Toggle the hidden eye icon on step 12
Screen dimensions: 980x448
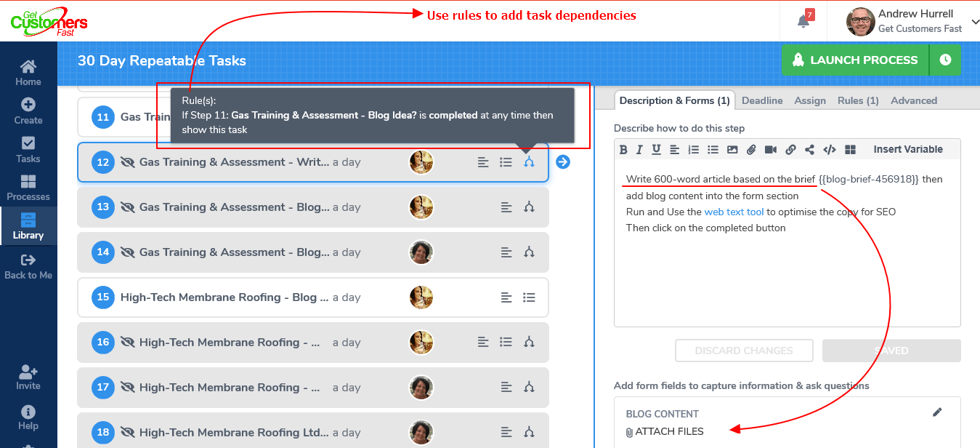click(129, 162)
